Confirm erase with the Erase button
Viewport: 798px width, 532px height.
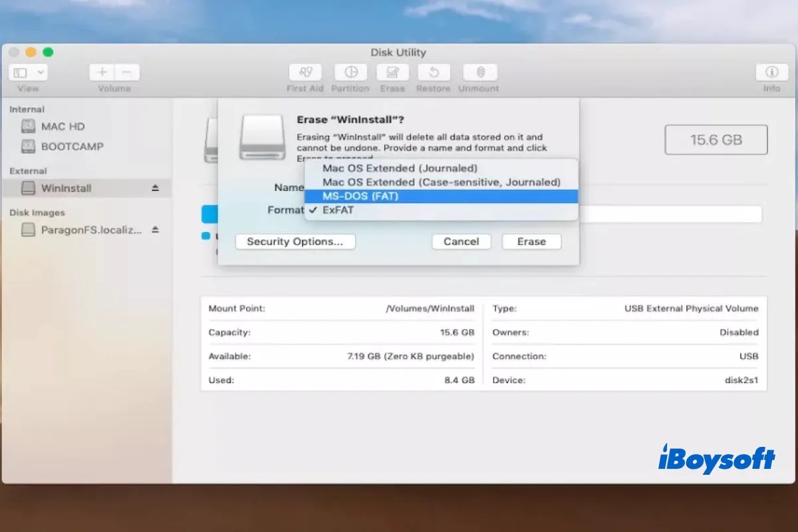[x=531, y=241]
